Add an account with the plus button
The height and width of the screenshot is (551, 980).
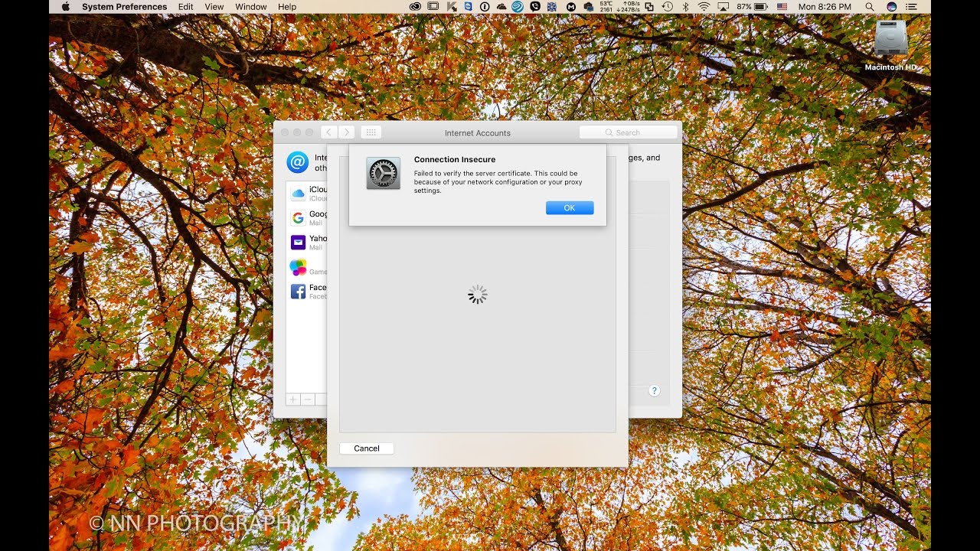[x=293, y=399]
